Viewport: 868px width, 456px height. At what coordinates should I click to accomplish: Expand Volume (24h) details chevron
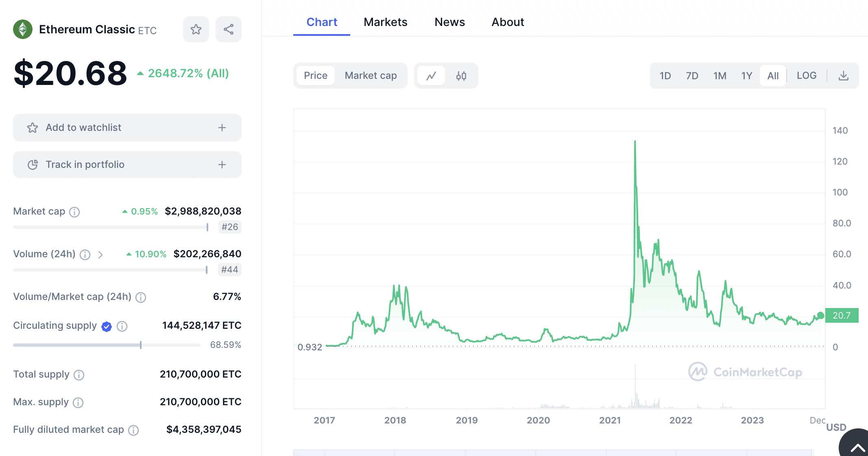(x=100, y=254)
